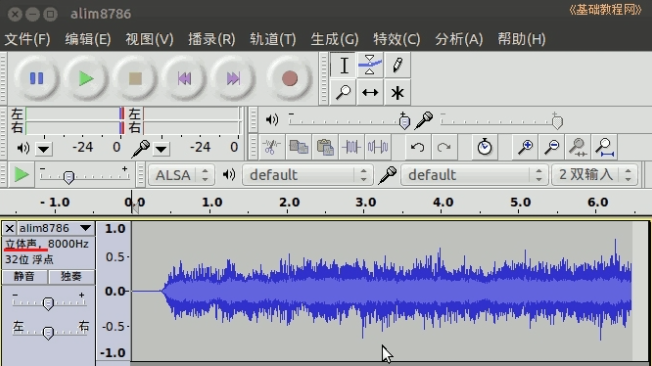Open the 轨道(T) menu
Screen dimensions: 652x366
(x=273, y=39)
